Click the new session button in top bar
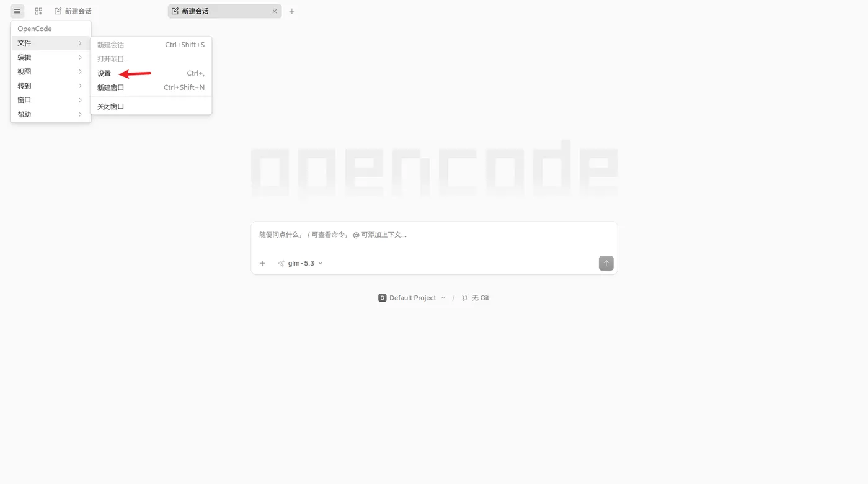Screen dimensions: 868x484 pos(73,11)
